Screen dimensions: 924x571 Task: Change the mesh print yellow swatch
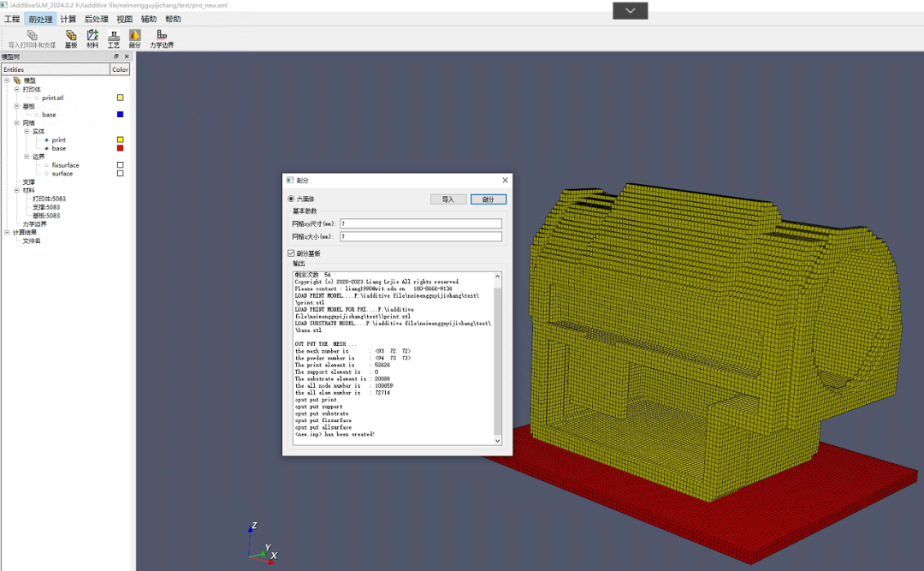tap(121, 140)
